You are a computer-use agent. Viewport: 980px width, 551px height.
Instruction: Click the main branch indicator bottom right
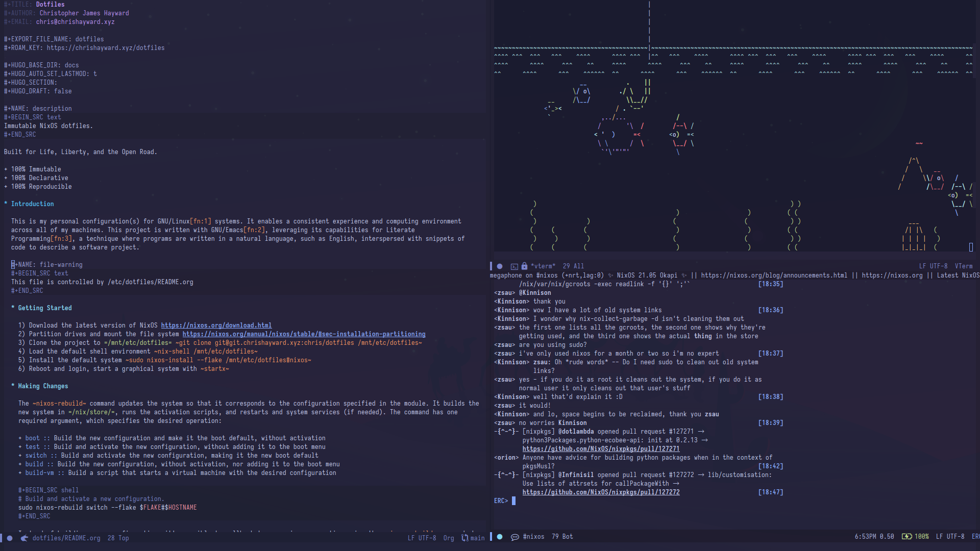pyautogui.click(x=477, y=538)
